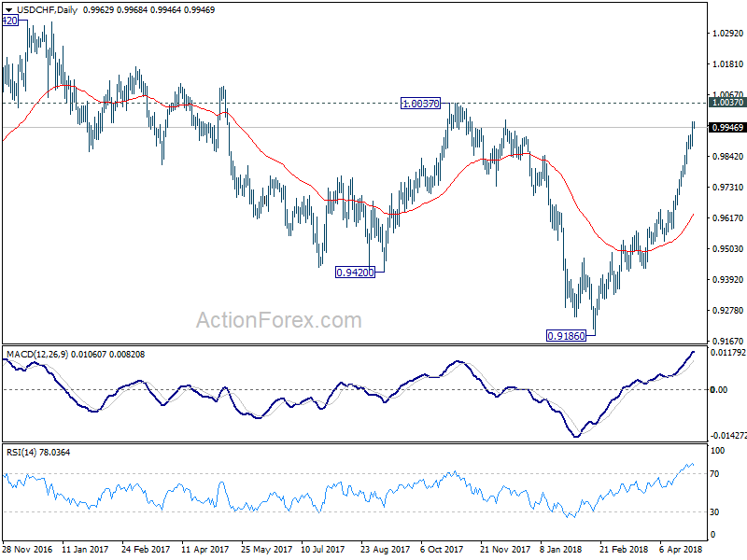Click the USDCHF,Daily chart title

(x=47, y=9)
